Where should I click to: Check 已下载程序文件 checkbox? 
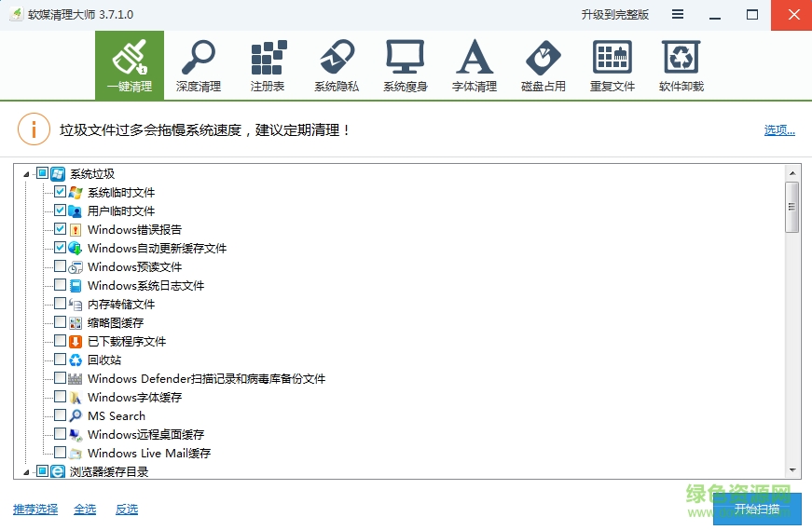pyautogui.click(x=60, y=341)
